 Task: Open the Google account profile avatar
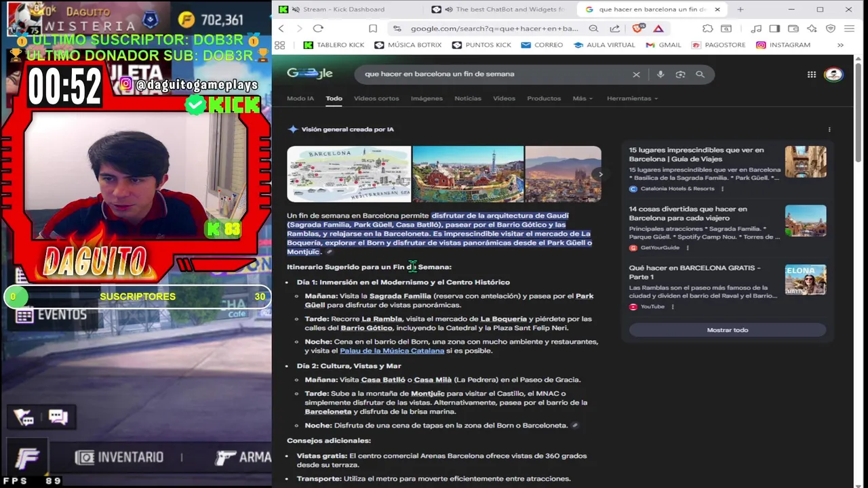pos(833,75)
